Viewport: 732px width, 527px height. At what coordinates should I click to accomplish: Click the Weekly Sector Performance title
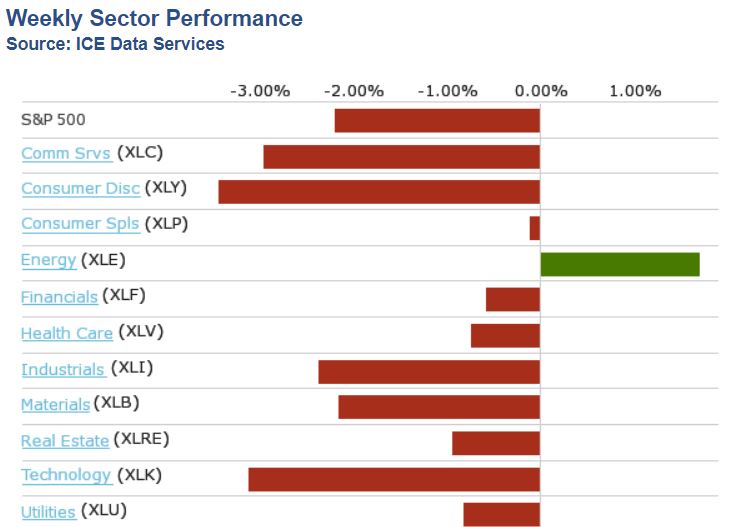(154, 19)
